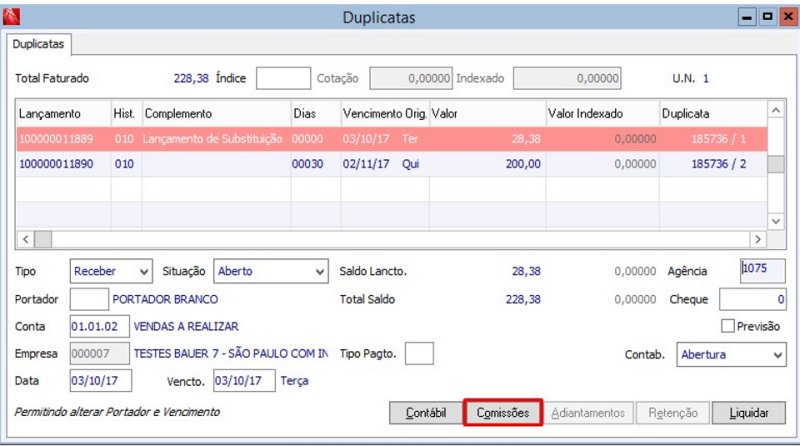Screen dimensions: 800x446
Task: Click the disabled Adiantamentos button
Action: 588,412
